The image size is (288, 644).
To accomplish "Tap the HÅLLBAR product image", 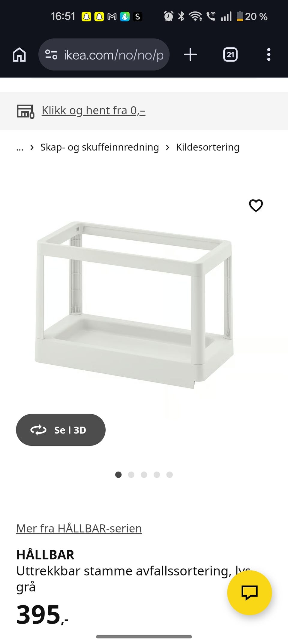I will tap(134, 305).
